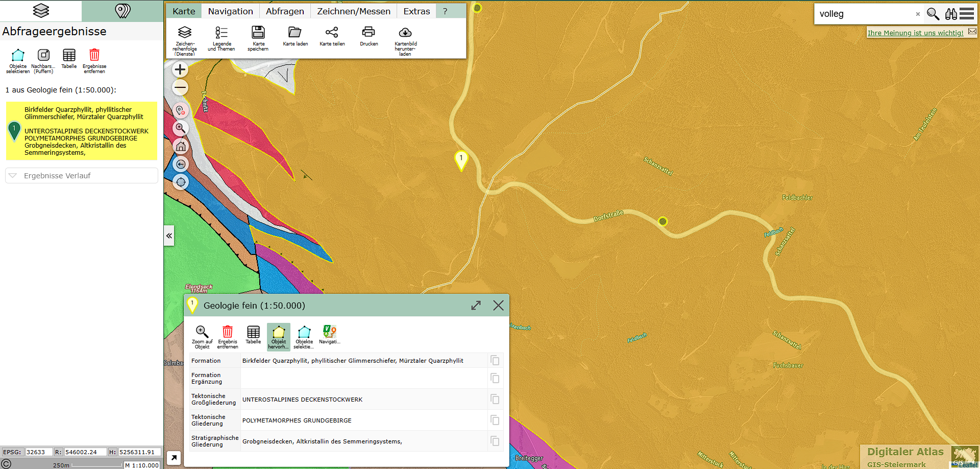Go to previous map view arrow

(x=181, y=164)
